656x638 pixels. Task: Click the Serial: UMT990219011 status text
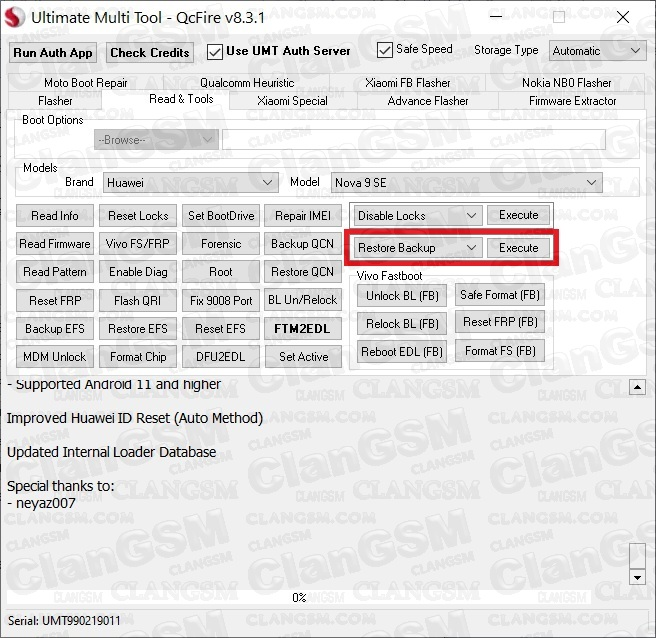64,620
